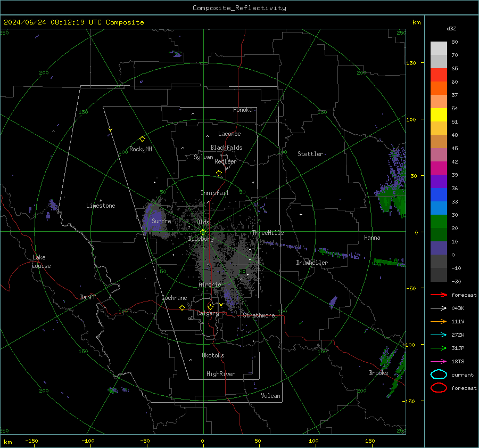This screenshot has width=479, height=448.
Task: Click the Lacombe city label
Action: click(229, 134)
